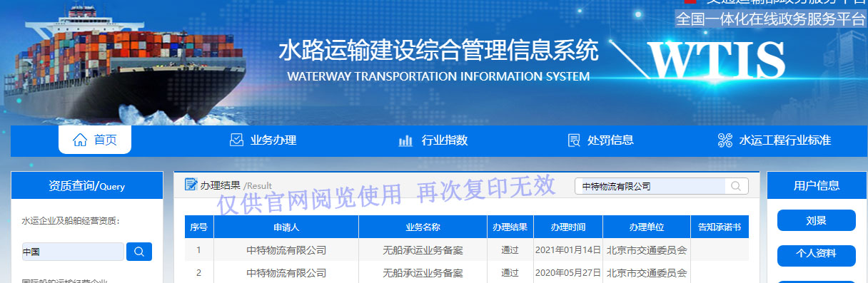868x283 pixels.
Task: Click the 水运企业及船舶经营资质 label
Action: 71,221
